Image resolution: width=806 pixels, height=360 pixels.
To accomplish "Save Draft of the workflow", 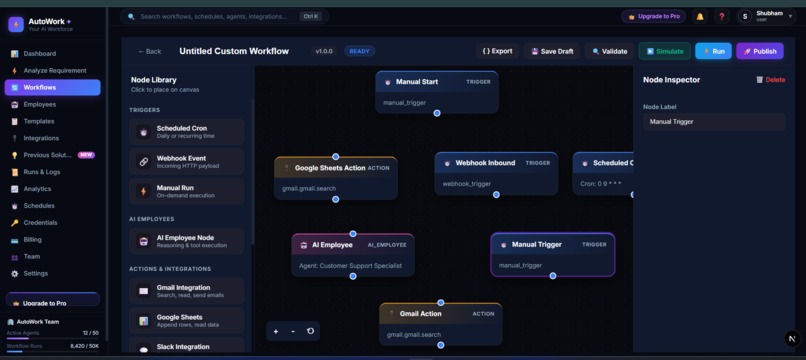I will pyautogui.click(x=552, y=51).
